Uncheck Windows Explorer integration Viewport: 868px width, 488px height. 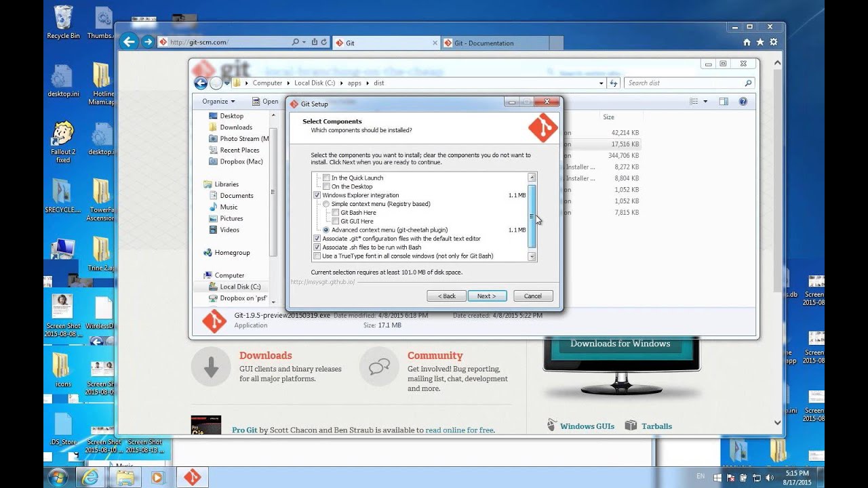[317, 195]
